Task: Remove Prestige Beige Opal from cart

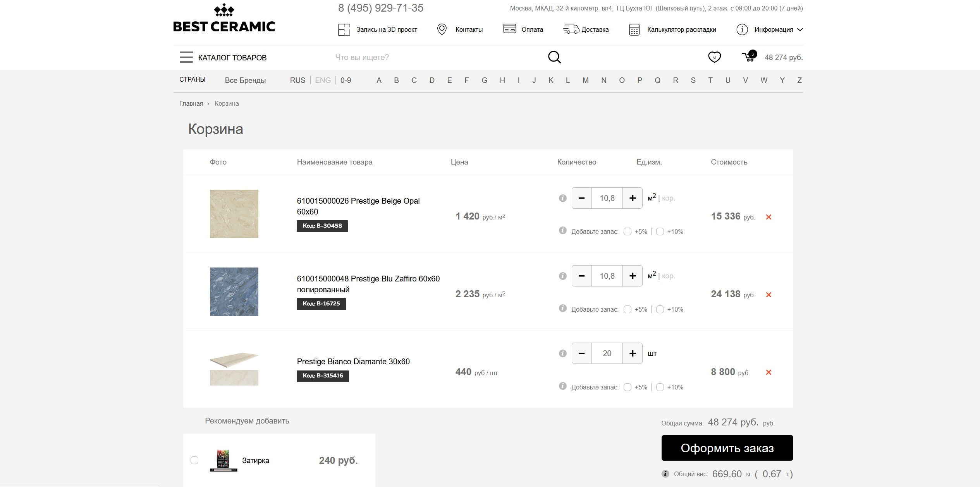Action: click(769, 217)
